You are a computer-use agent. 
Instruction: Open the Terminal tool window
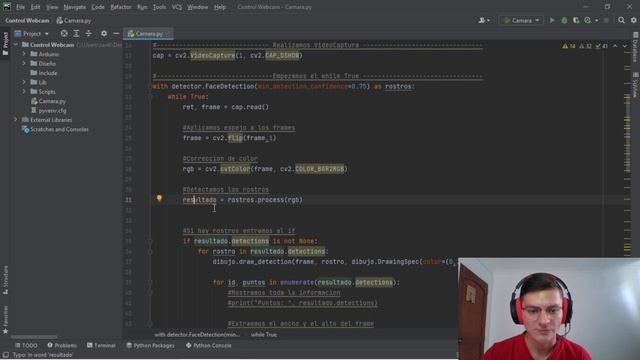(101, 345)
